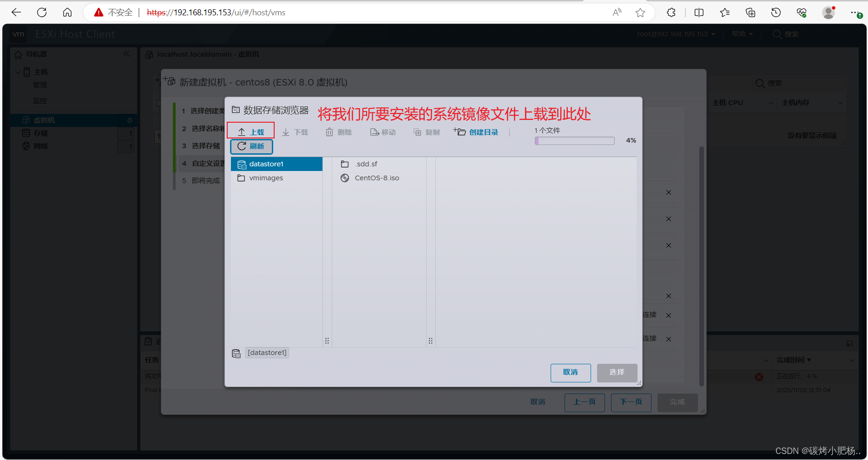Open the Host CPU column dropdown

(771, 103)
